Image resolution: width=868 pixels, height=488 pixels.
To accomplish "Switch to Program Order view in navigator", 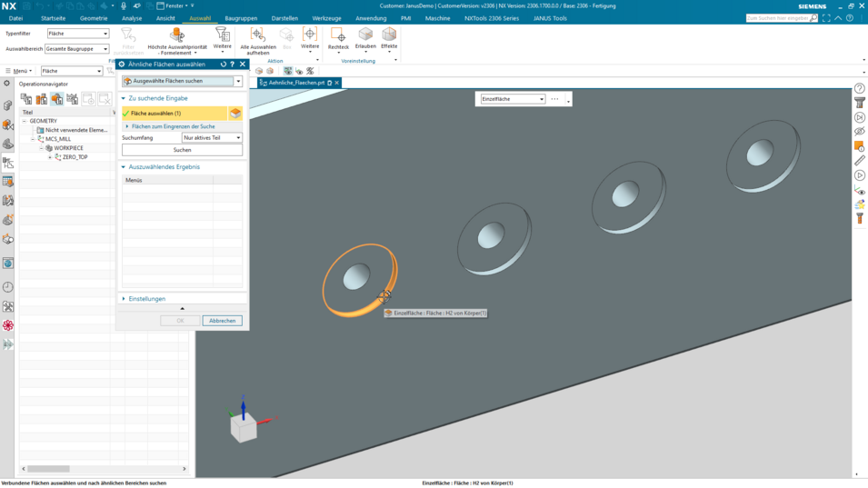I will (x=26, y=98).
